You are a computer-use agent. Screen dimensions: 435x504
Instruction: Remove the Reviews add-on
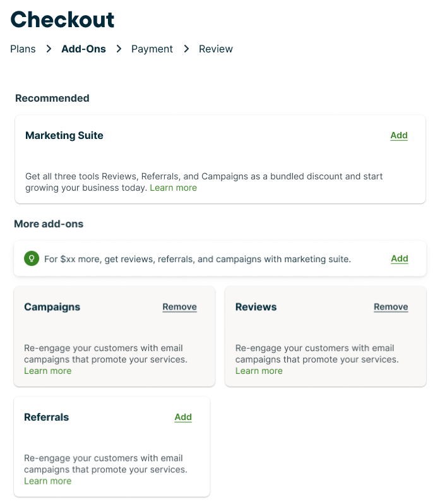(391, 307)
